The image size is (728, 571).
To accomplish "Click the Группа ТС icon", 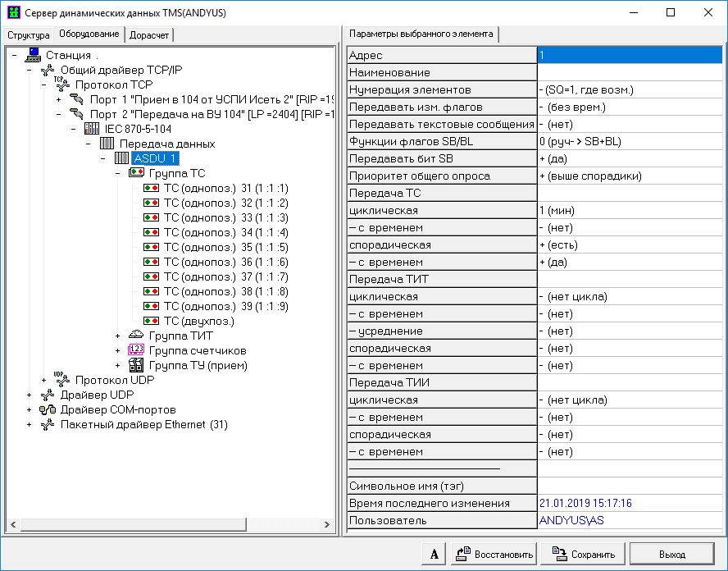I will pyautogui.click(x=136, y=173).
